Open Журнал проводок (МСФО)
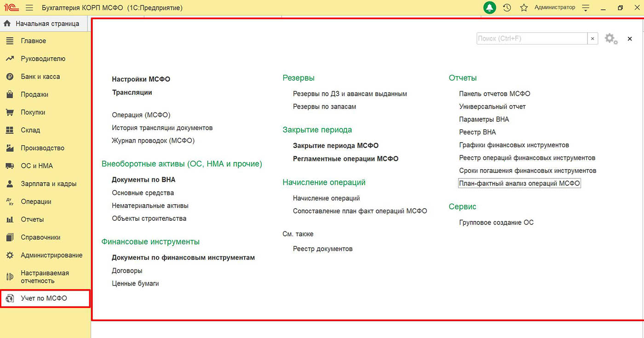The height and width of the screenshot is (338, 644). pos(153,141)
